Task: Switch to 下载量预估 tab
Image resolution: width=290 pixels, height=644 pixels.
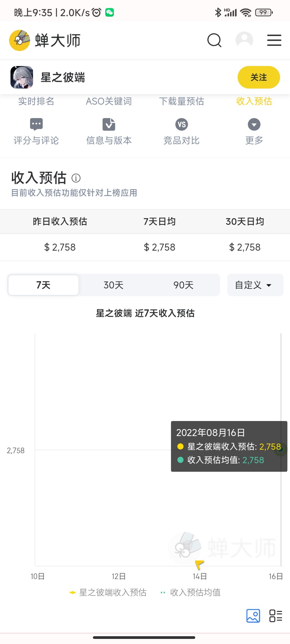Action: point(182,101)
